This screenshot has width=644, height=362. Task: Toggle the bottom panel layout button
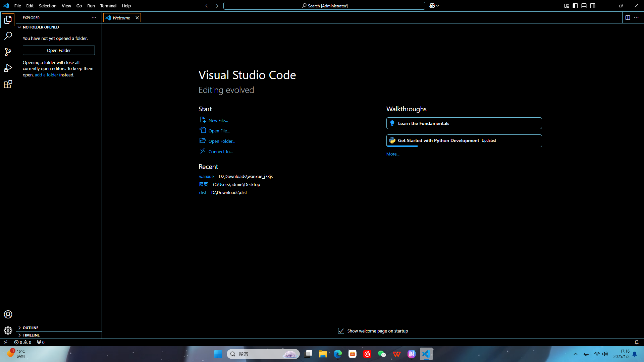click(584, 6)
